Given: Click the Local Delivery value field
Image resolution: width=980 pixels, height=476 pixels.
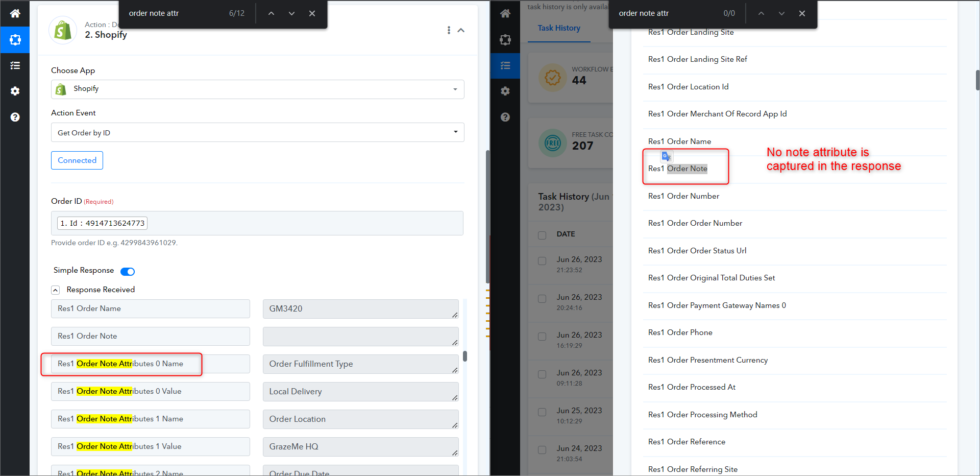Looking at the screenshot, I should click(361, 391).
